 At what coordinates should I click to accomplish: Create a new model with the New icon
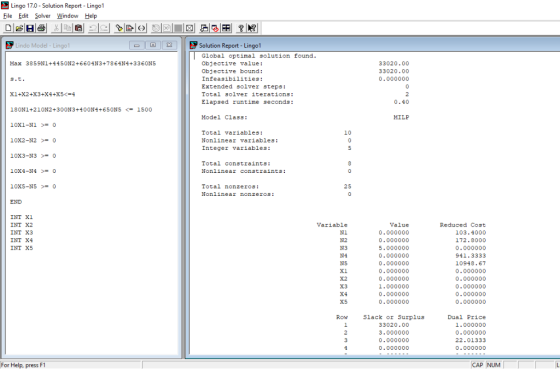click(8, 28)
